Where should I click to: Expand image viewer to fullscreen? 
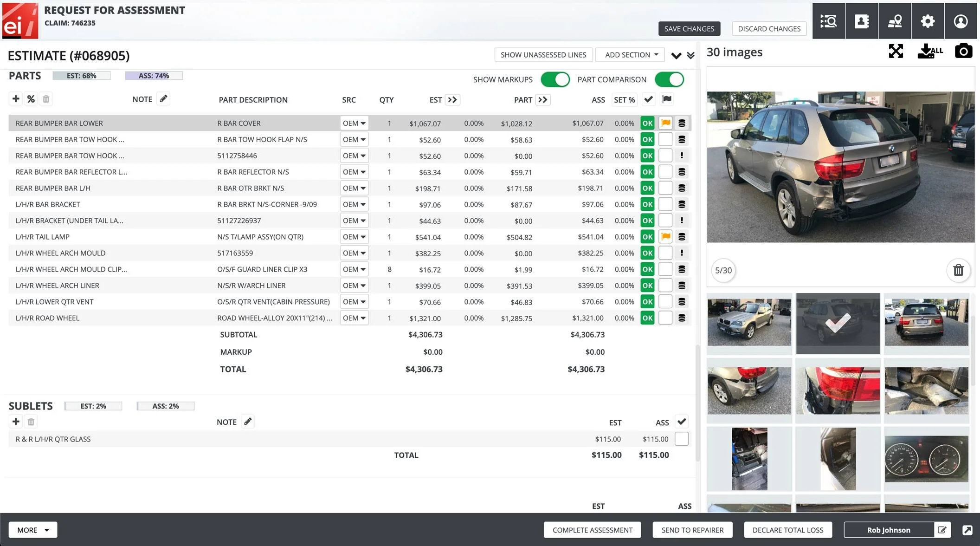pyautogui.click(x=896, y=51)
